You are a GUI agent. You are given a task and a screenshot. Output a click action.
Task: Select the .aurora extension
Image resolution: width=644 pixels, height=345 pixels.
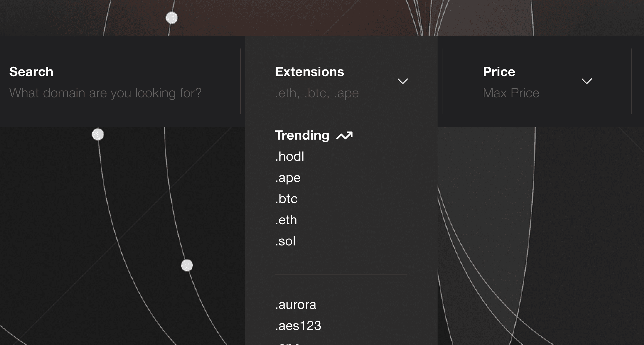(295, 305)
